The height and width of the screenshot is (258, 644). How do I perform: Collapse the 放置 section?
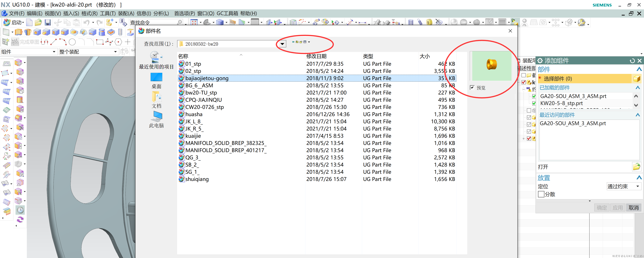[x=639, y=178]
